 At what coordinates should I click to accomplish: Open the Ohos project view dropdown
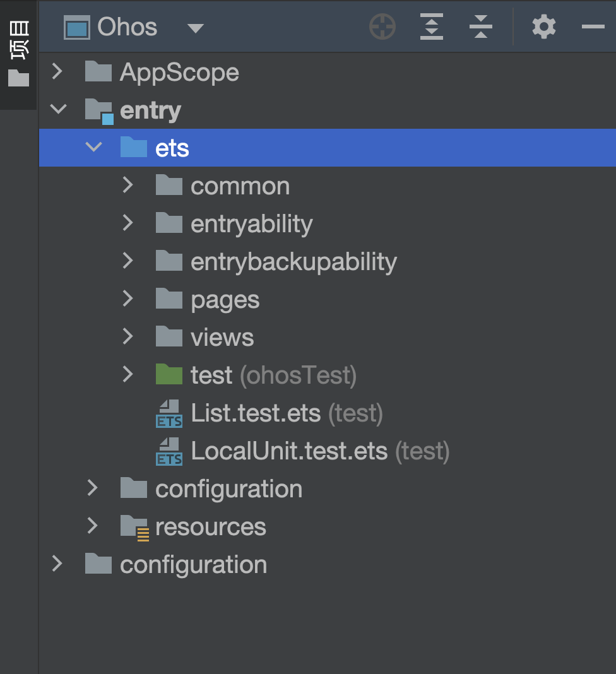[x=196, y=28]
